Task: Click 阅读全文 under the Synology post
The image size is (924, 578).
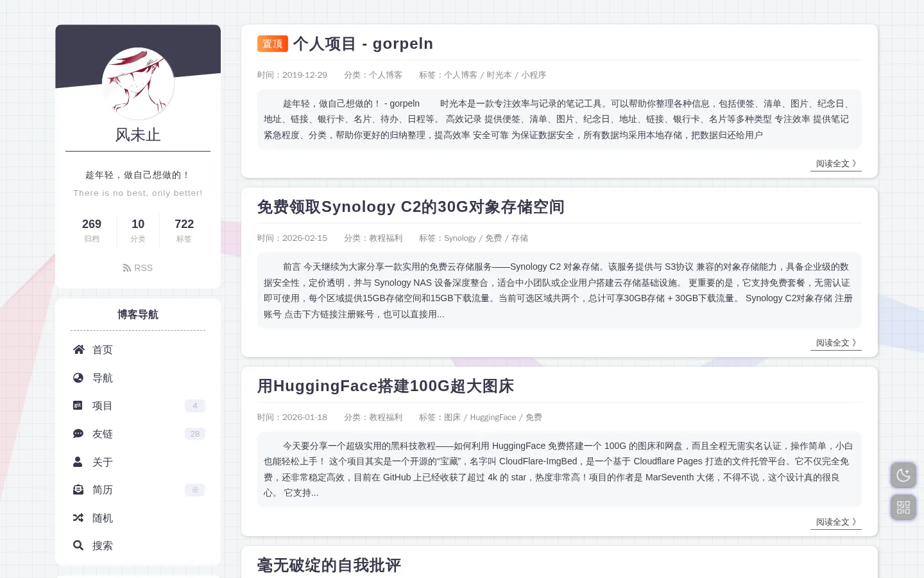Action: click(836, 343)
